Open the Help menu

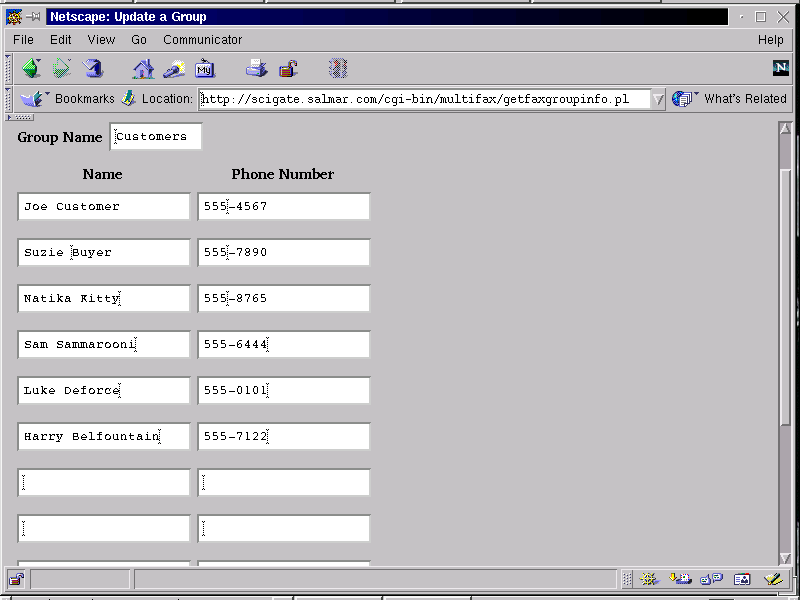click(x=770, y=40)
